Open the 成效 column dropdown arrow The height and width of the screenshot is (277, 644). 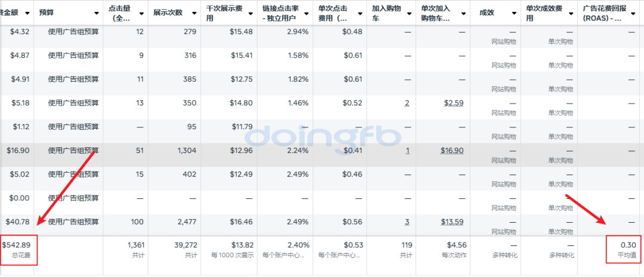514,13
